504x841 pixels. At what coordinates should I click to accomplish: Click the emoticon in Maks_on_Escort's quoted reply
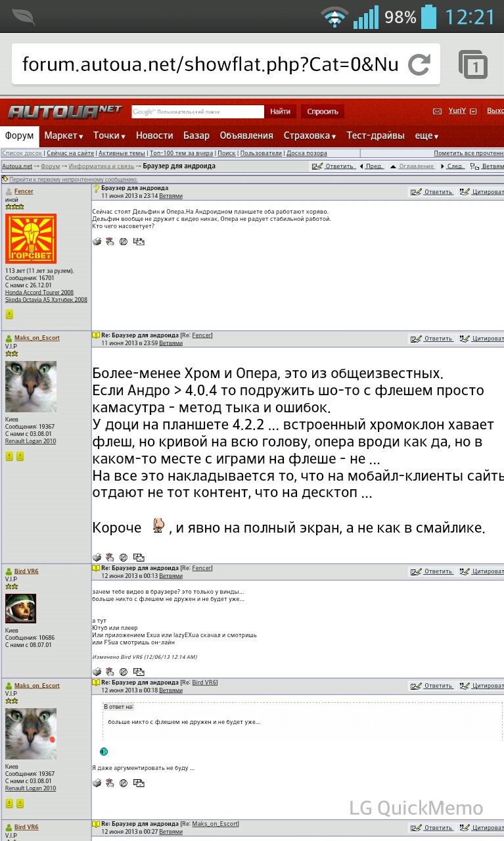click(103, 752)
